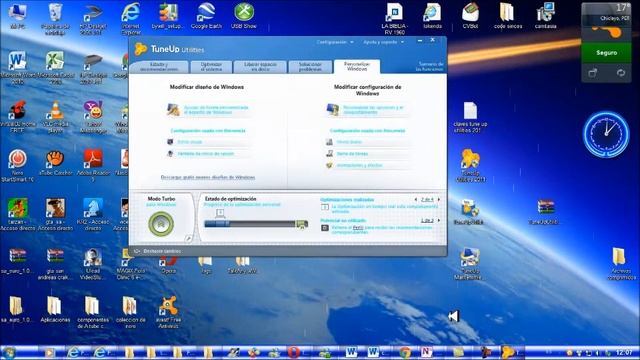Select Google Earth desktop shortcut

coord(206,16)
